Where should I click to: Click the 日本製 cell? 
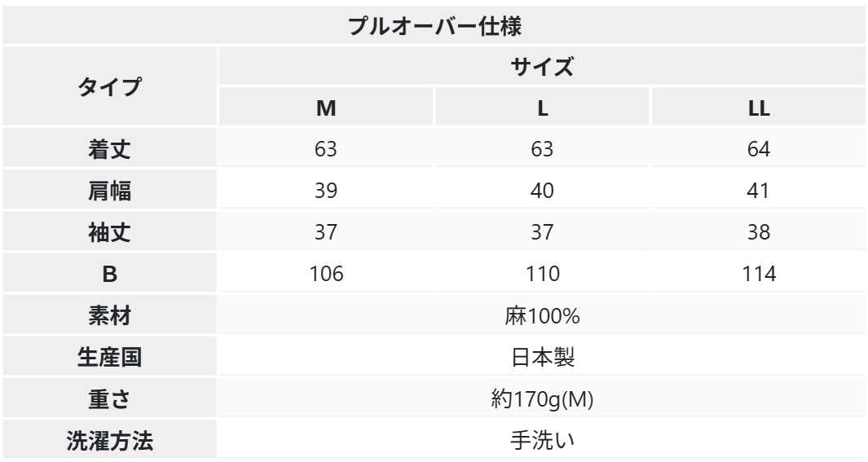coord(541,359)
